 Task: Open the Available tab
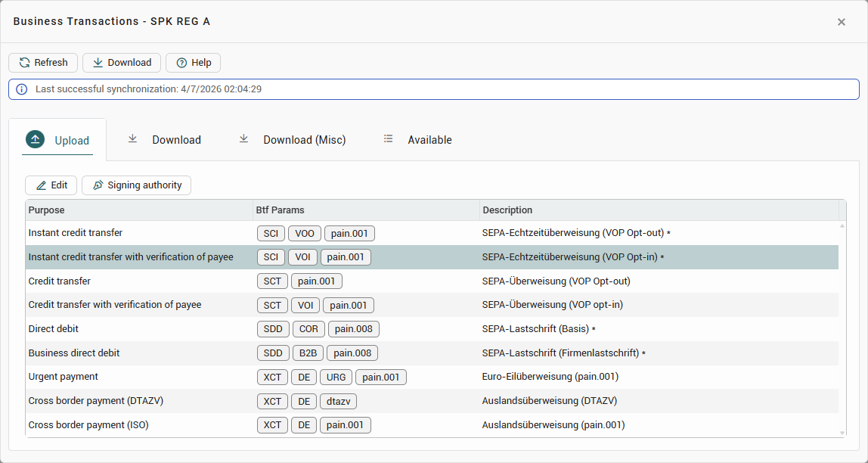(417, 140)
